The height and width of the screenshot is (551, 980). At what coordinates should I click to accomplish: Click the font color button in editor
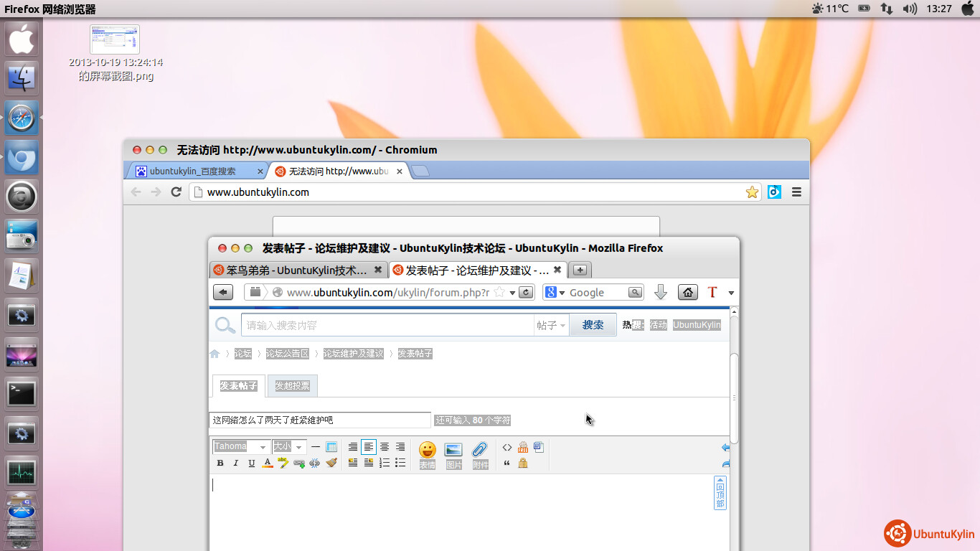(x=268, y=463)
